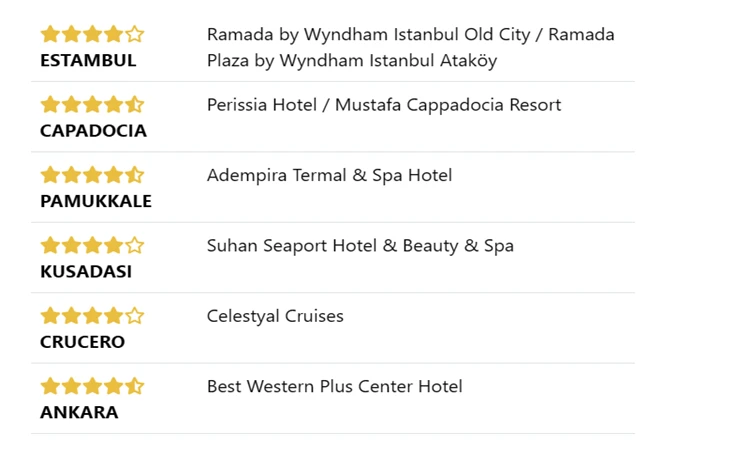Click the star rating above CRUCERO
This screenshot has height=462, width=735.
[92, 316]
